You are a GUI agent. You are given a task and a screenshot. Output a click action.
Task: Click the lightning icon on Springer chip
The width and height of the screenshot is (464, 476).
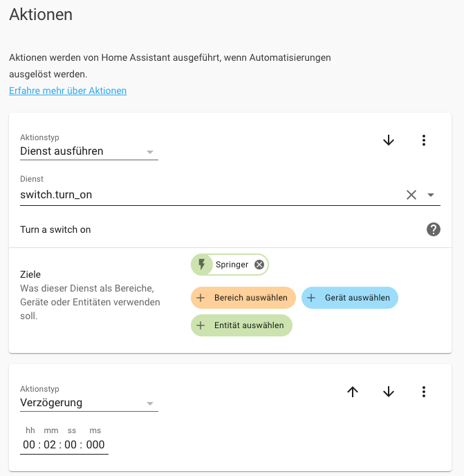click(202, 265)
